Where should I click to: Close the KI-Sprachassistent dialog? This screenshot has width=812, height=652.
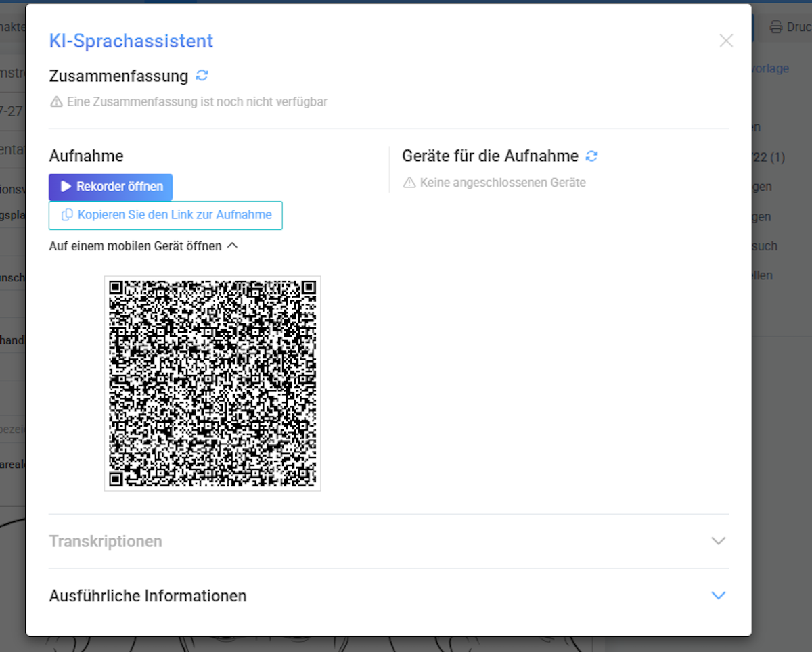click(x=726, y=41)
